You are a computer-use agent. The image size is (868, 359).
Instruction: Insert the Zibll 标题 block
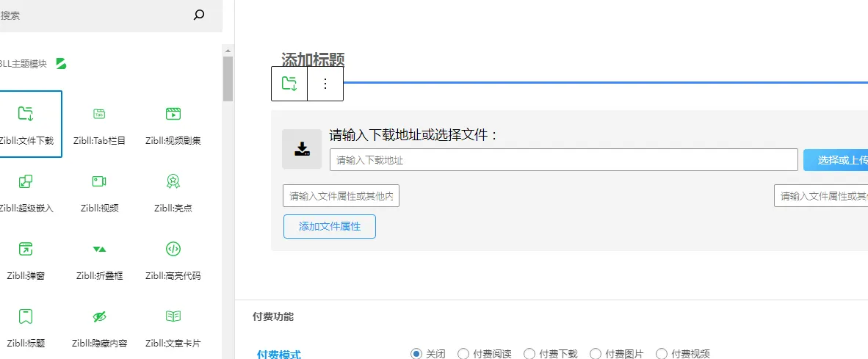(x=26, y=327)
